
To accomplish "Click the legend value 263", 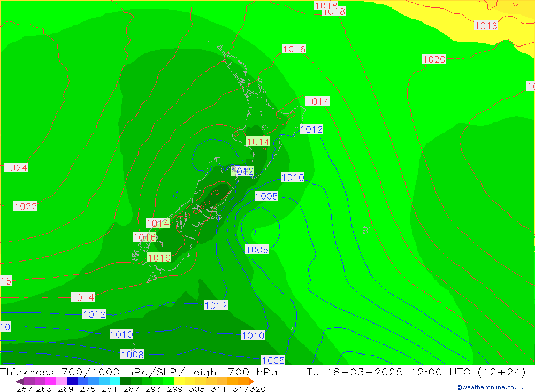I will pyautogui.click(x=44, y=389).
